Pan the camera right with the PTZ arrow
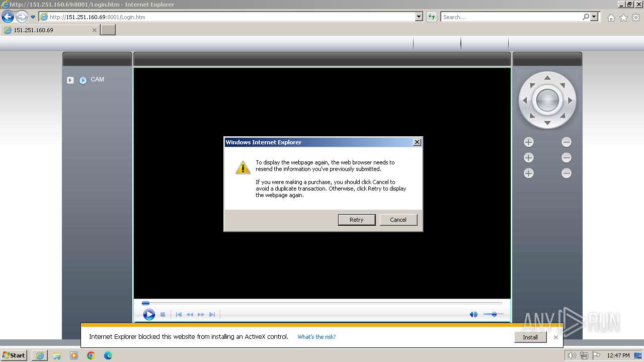 570,101
